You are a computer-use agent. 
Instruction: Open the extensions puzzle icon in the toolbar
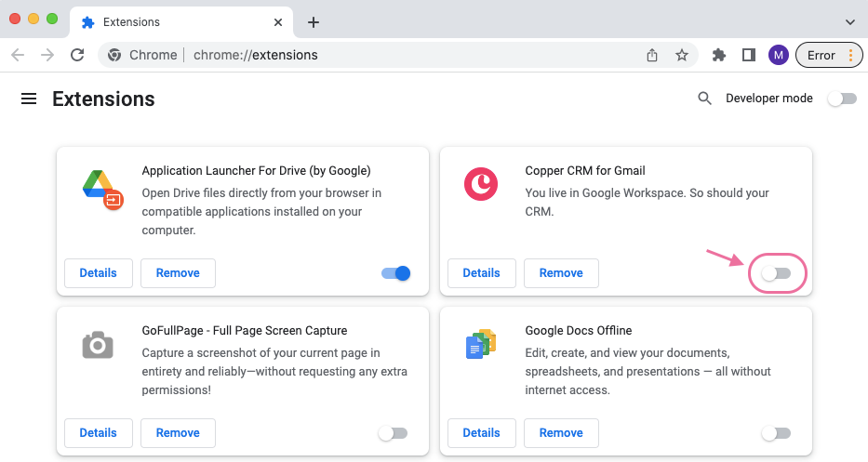[x=718, y=55]
